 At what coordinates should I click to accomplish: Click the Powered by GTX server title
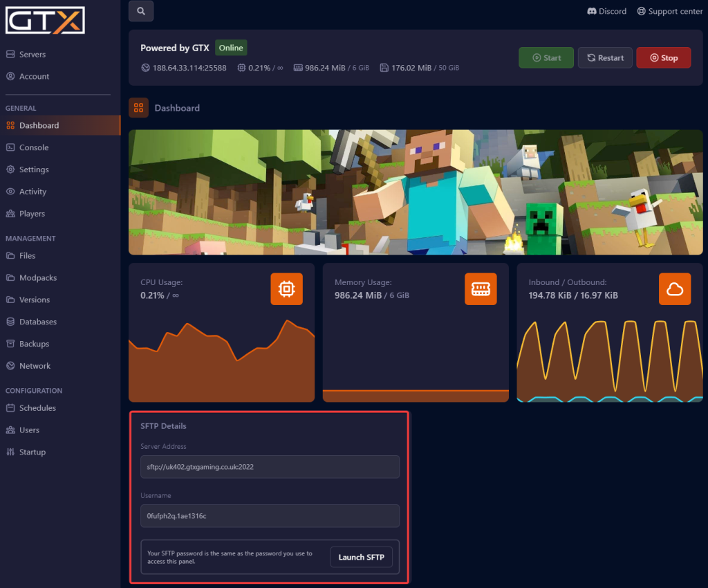(x=175, y=48)
